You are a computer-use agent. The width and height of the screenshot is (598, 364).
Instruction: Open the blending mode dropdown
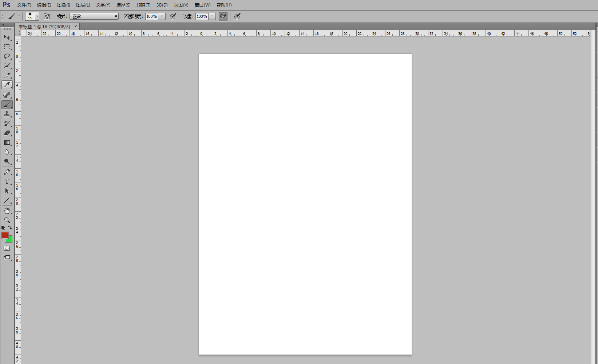(x=94, y=16)
